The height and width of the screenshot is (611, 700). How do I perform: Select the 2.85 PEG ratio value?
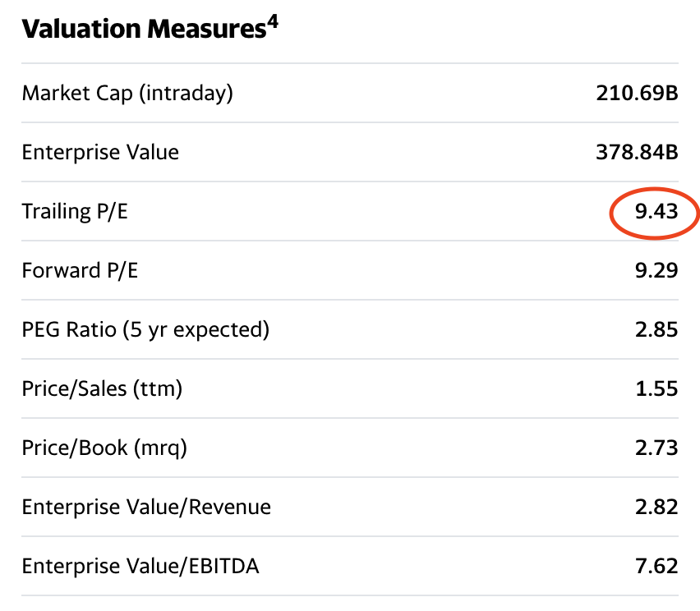click(656, 329)
